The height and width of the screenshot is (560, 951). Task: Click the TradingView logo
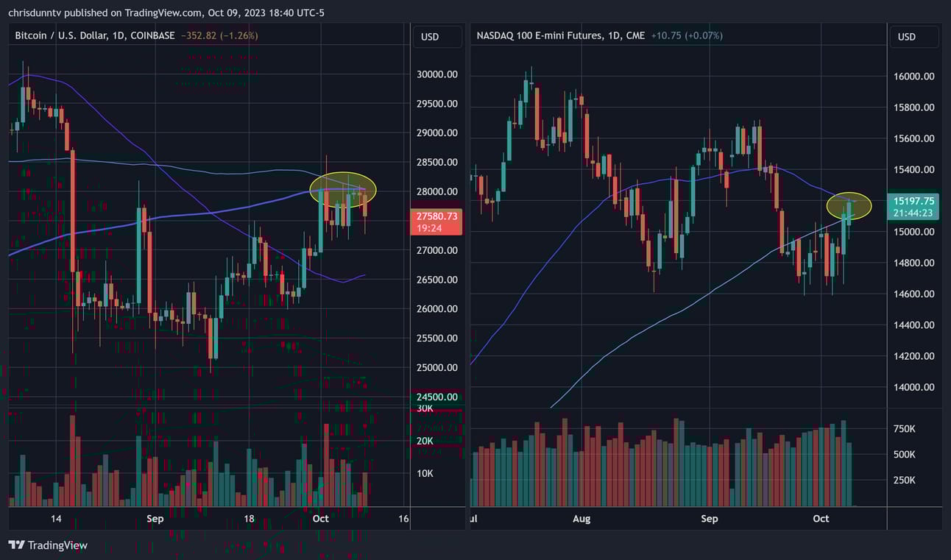click(48, 545)
